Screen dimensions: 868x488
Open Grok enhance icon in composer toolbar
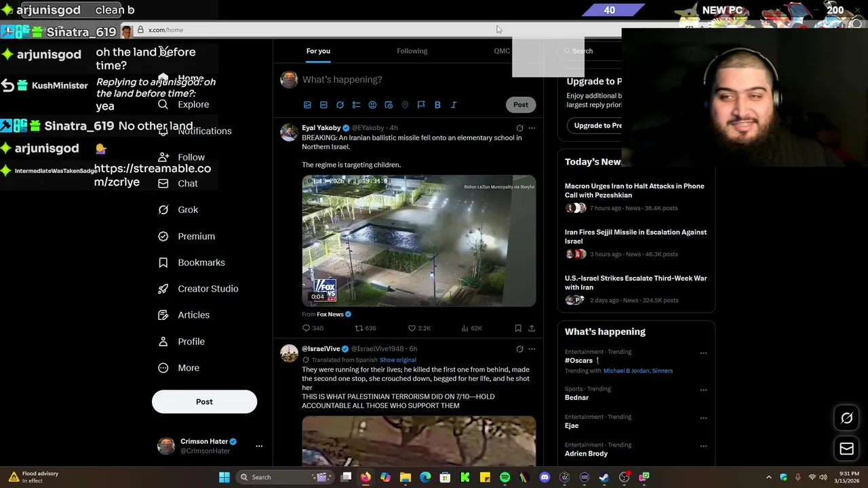coord(340,105)
